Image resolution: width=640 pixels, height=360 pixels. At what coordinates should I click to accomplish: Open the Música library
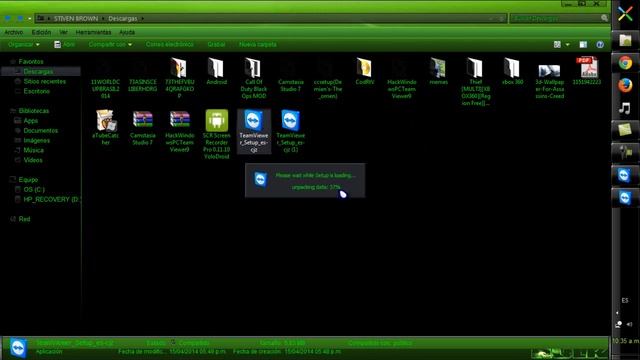(33, 150)
